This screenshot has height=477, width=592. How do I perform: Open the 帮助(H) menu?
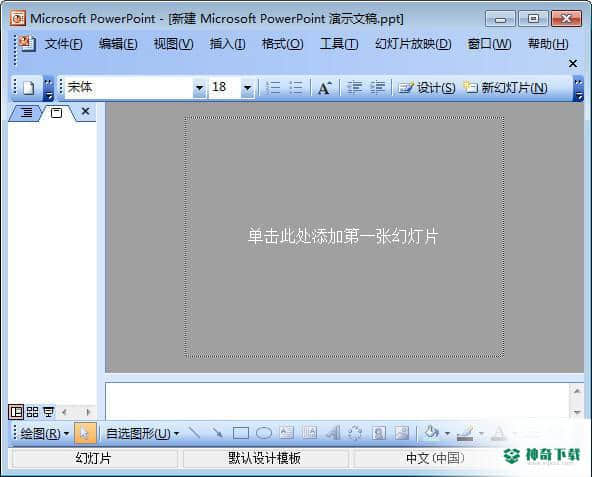(548, 44)
